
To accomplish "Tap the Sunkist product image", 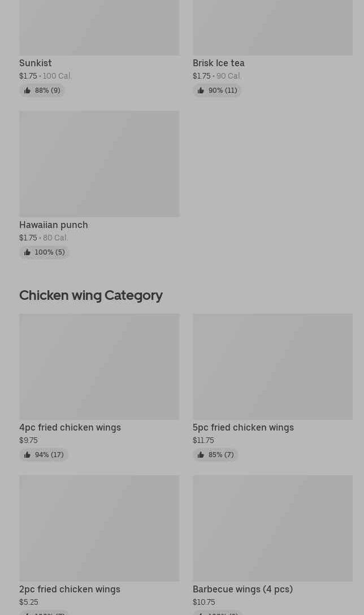I will tap(99, 27).
